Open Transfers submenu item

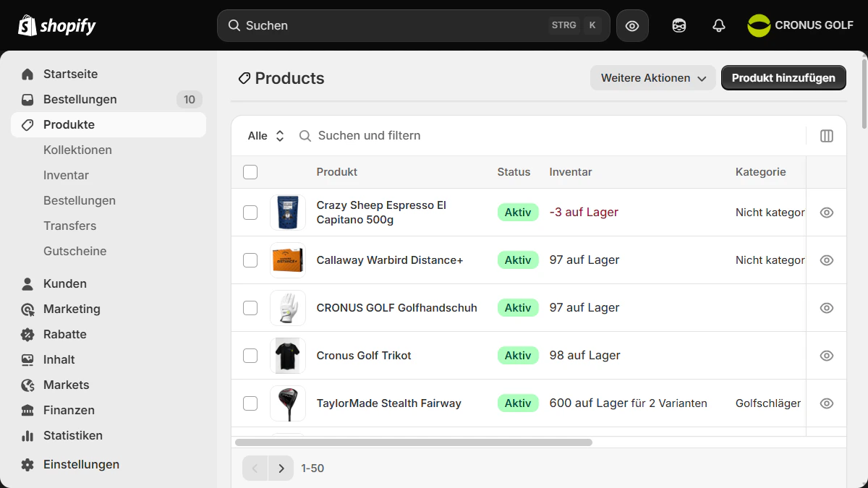click(x=69, y=226)
